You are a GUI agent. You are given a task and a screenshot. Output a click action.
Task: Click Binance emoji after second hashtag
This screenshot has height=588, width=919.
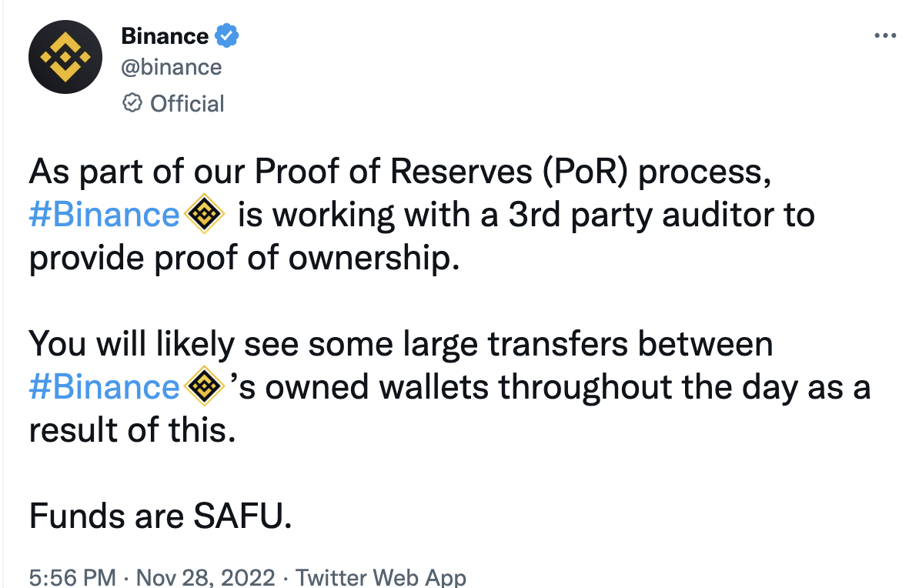(203, 386)
